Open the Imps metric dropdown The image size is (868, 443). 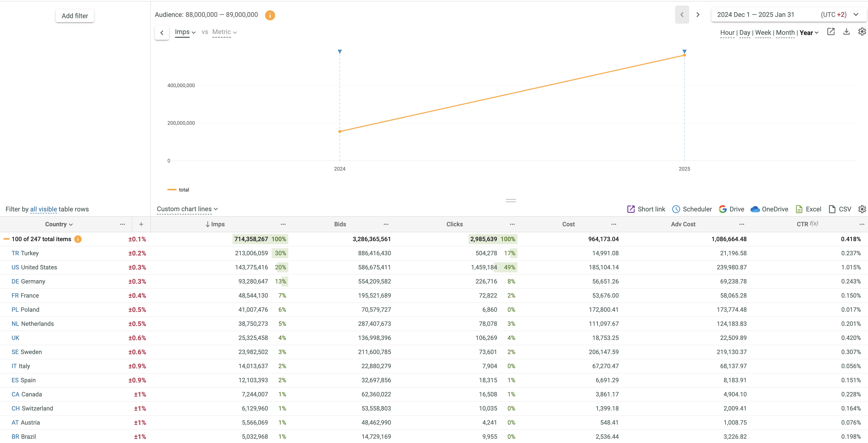[185, 32]
